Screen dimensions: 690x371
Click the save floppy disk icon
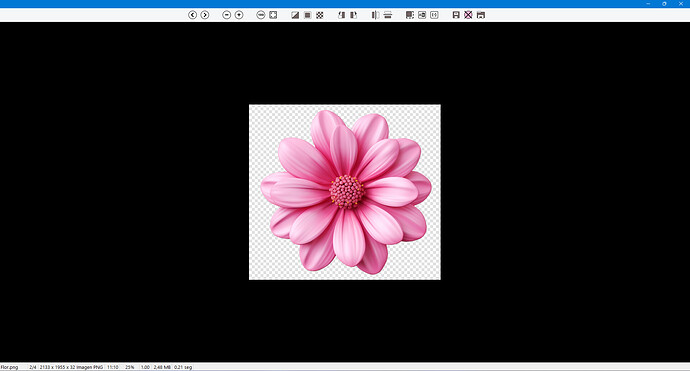click(456, 15)
